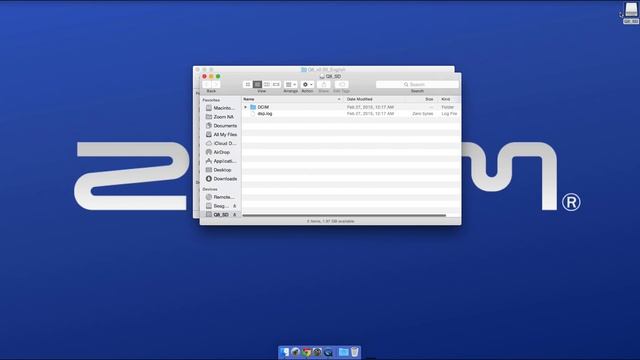Select the log file below DCIM

point(351,113)
